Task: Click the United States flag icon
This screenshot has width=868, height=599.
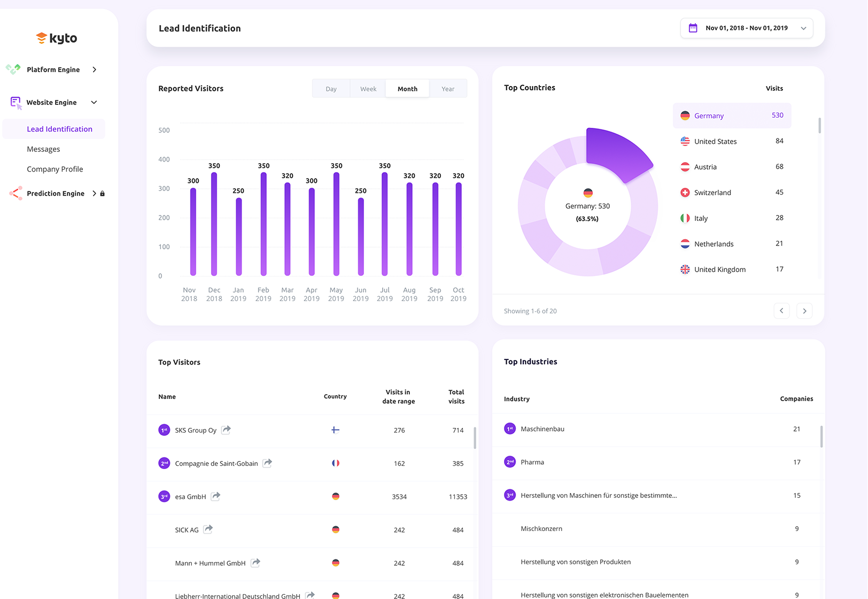Action: click(x=685, y=141)
